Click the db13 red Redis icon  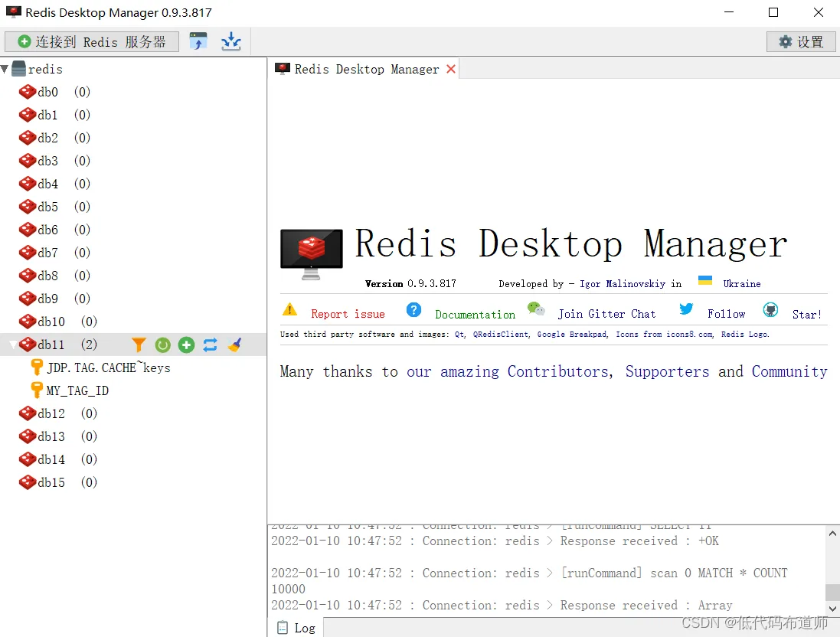(28, 436)
